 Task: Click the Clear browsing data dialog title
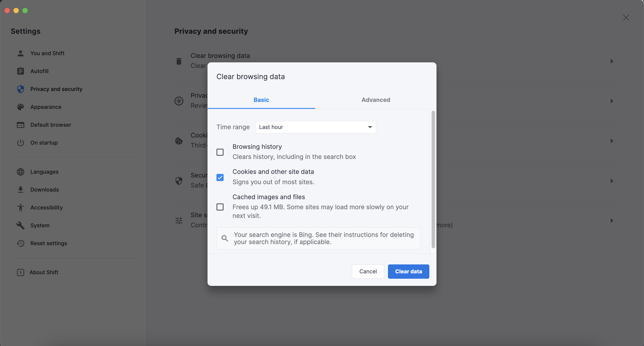(250, 76)
